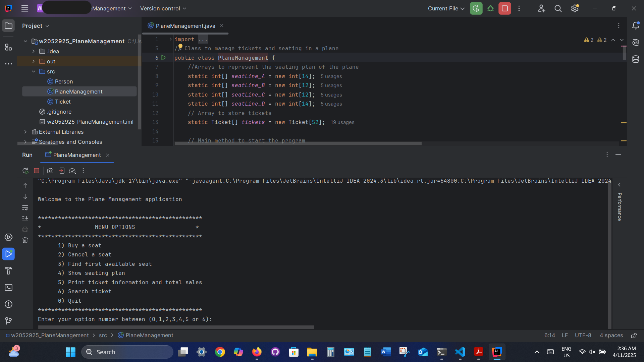Open the Build hammer tool window
This screenshot has width=644, height=362.
pyautogui.click(x=8, y=271)
